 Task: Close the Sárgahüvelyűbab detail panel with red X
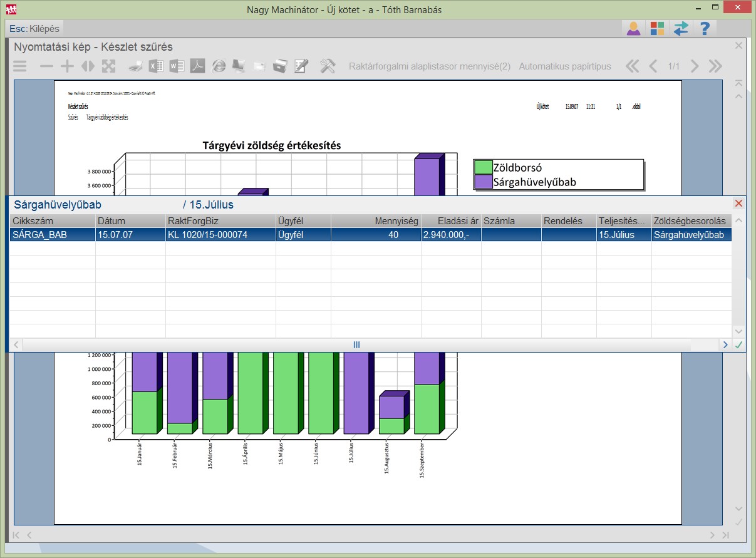(x=738, y=204)
